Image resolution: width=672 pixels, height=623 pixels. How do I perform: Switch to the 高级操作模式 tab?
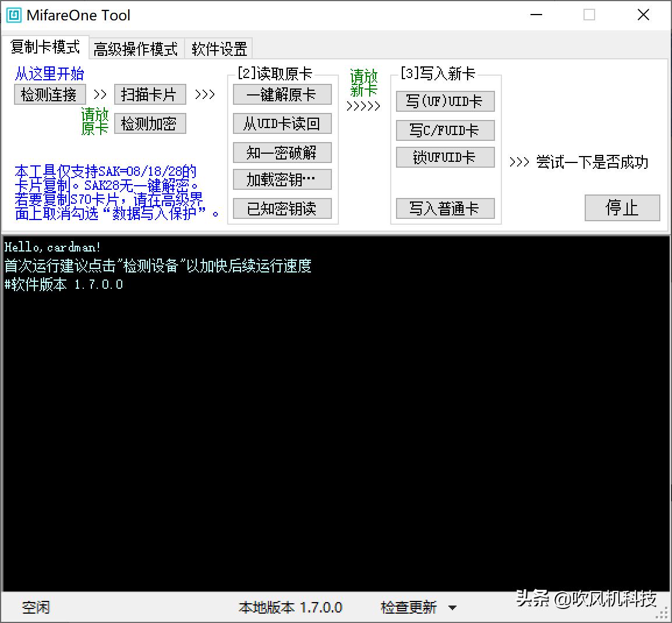136,49
